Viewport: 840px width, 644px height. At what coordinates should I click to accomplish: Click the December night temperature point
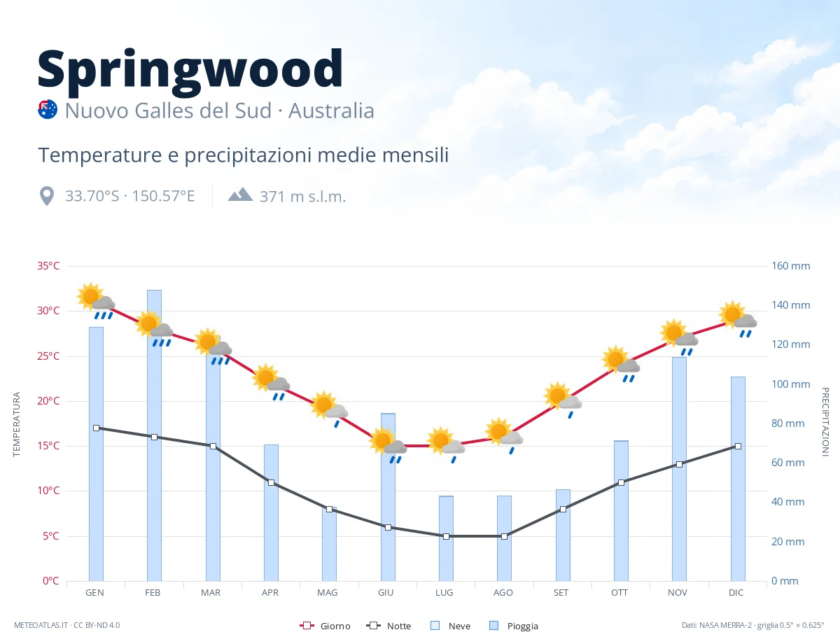click(738, 446)
